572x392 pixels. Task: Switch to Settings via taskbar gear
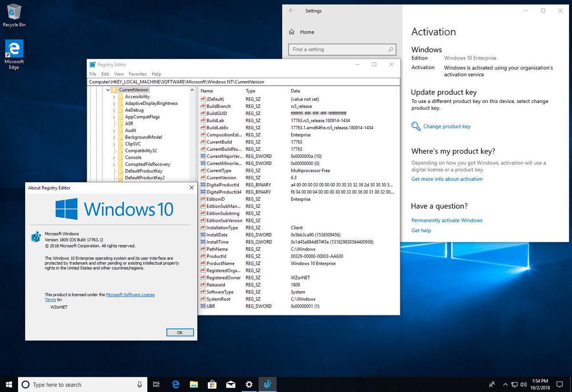249,384
